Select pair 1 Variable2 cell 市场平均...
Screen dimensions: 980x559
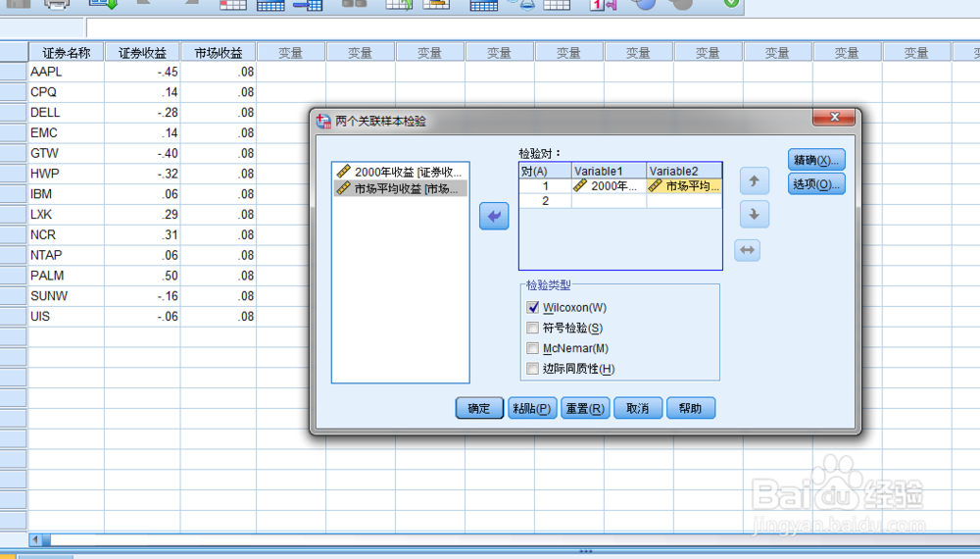tap(684, 185)
